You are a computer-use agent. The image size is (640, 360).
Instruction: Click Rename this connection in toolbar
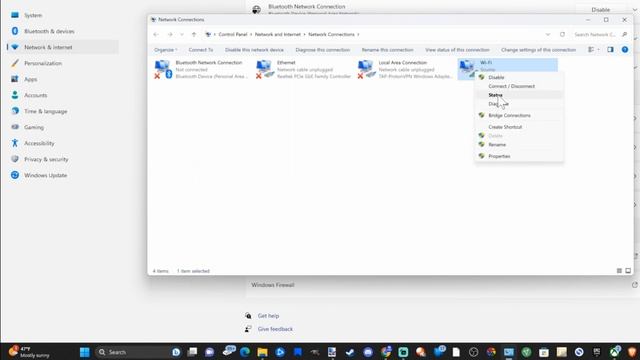pos(388,50)
